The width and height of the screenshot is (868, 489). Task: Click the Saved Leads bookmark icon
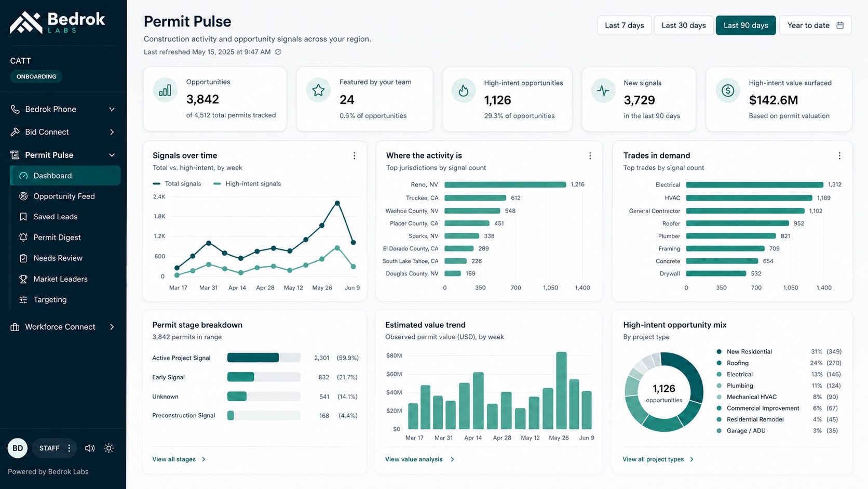tap(23, 217)
